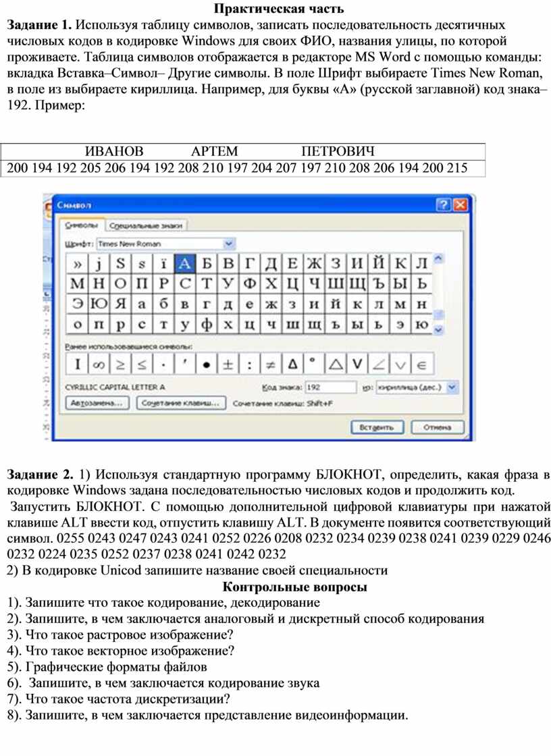Click the help question mark button
The height and width of the screenshot is (756, 551).
click(444, 205)
